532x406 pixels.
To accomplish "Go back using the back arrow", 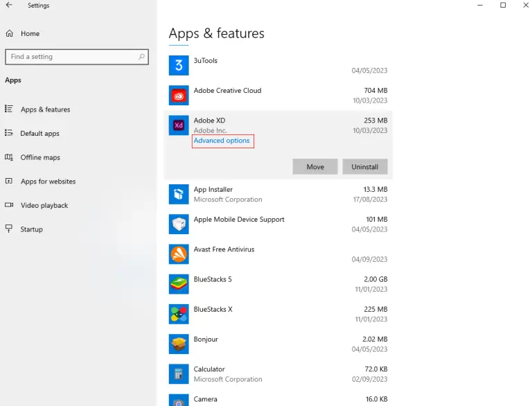I will tap(9, 6).
